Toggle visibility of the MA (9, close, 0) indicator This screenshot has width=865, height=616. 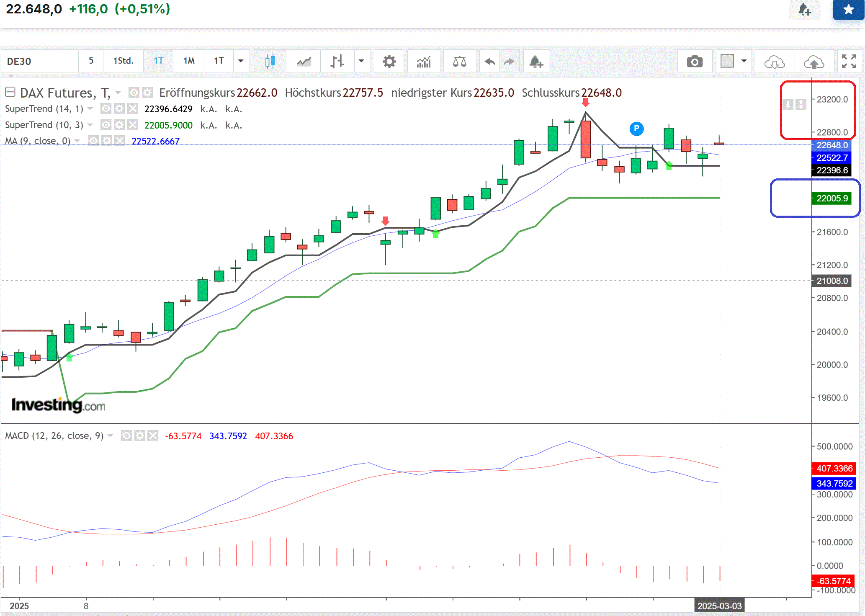[93, 141]
